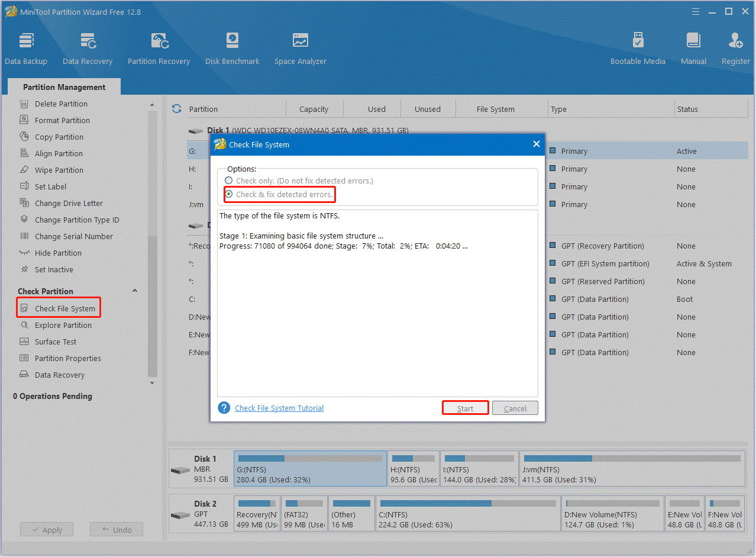
Task: Cancel the Check File System dialog
Action: (514, 407)
